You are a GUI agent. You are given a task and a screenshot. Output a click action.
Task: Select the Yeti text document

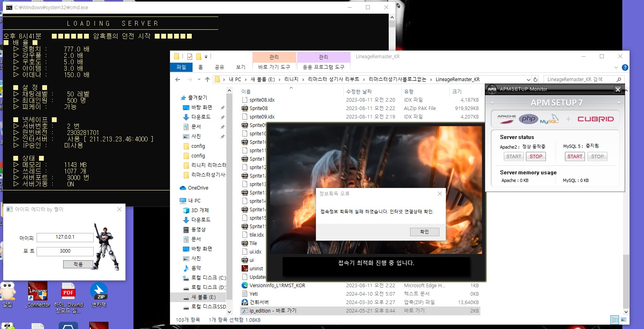click(253, 294)
